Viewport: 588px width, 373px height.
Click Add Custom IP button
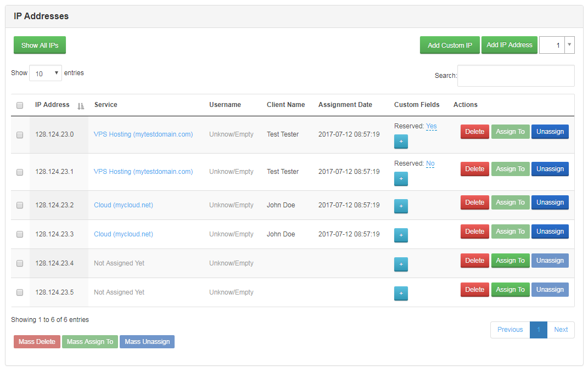tap(450, 45)
